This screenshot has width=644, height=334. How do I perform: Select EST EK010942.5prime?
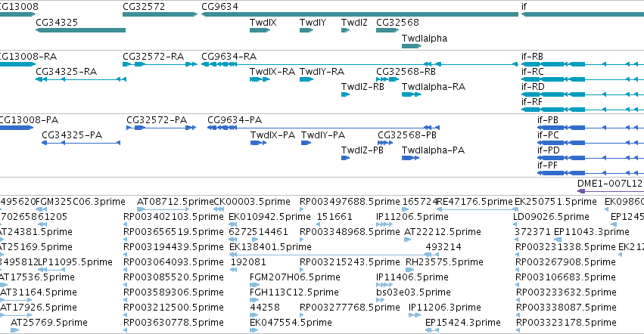(x=269, y=217)
